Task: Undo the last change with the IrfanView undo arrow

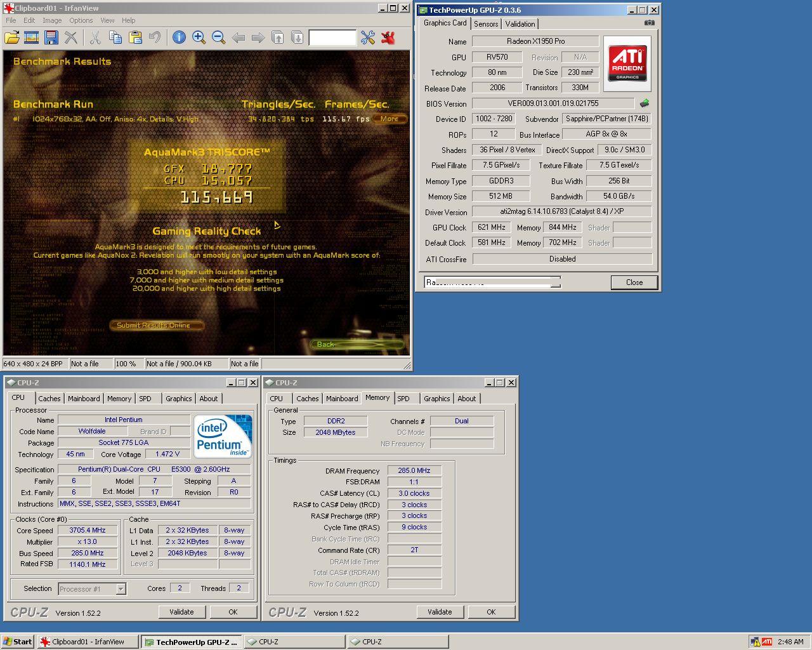Action: tap(155, 37)
